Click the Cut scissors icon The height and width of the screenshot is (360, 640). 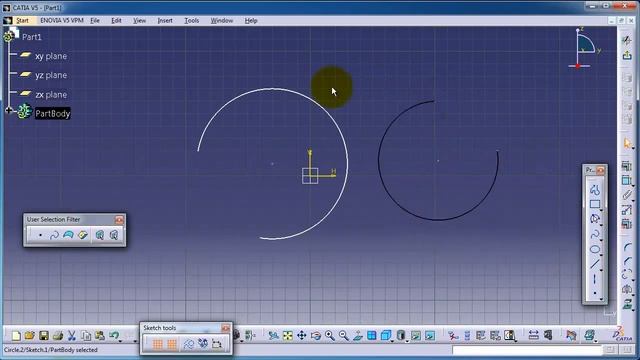point(72,336)
